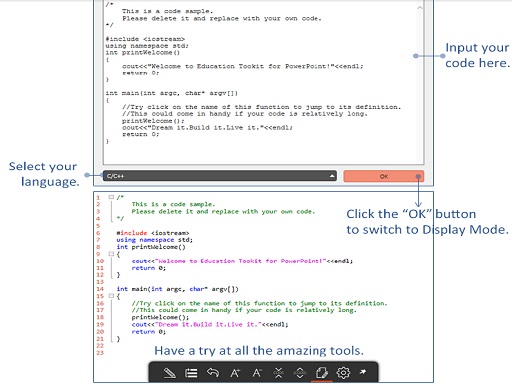Image resolution: width=512 pixels, height=384 pixels.
Task: Pin the toolbar with the pin icon
Action: click(363, 371)
